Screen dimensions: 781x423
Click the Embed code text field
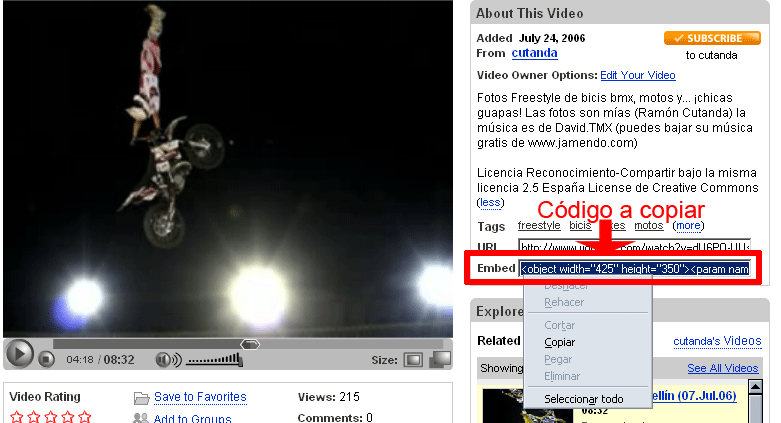[x=634, y=269]
